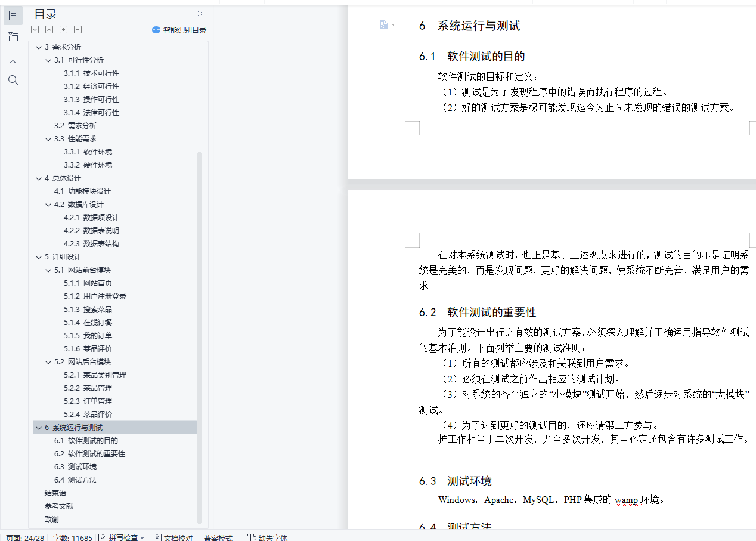Screen dimensions: 756x541
Task: Select 3.2 需求分析 in outline
Action: (75, 126)
